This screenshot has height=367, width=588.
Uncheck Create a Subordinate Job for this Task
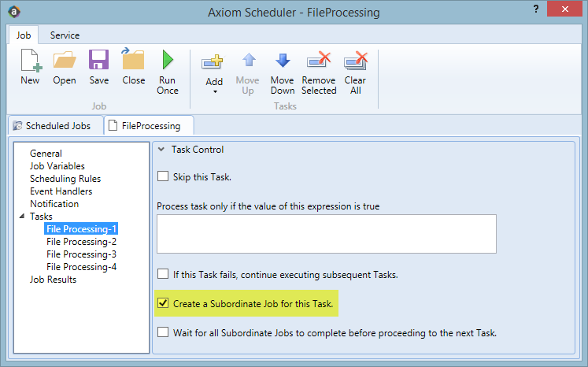pyautogui.click(x=163, y=303)
